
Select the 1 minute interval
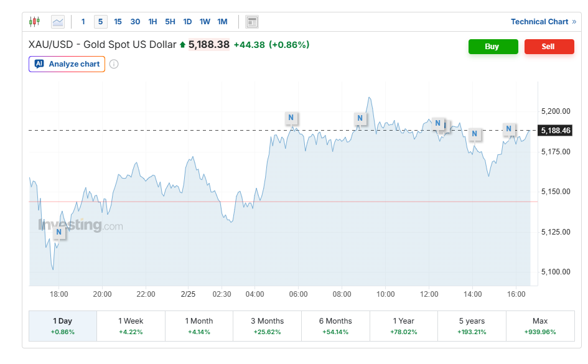[x=83, y=22]
